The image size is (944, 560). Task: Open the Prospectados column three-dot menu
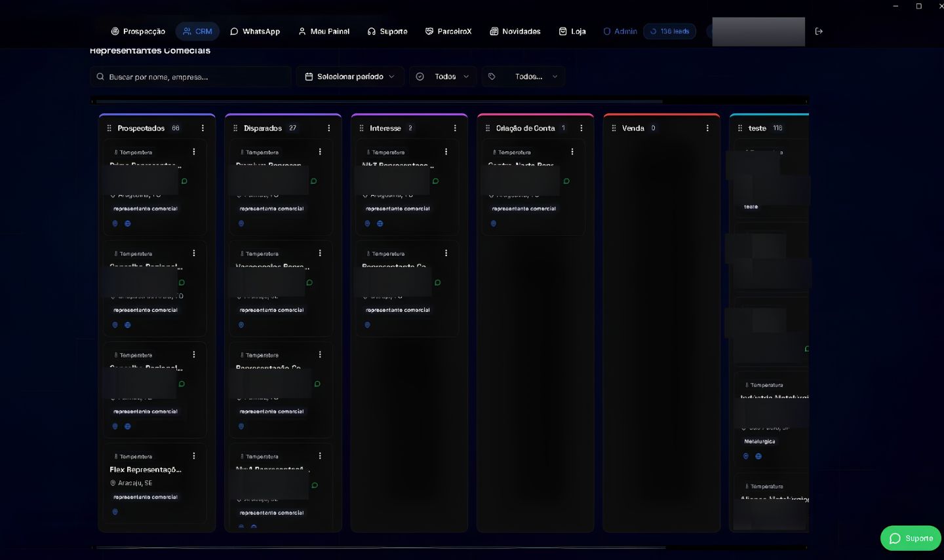[203, 128]
